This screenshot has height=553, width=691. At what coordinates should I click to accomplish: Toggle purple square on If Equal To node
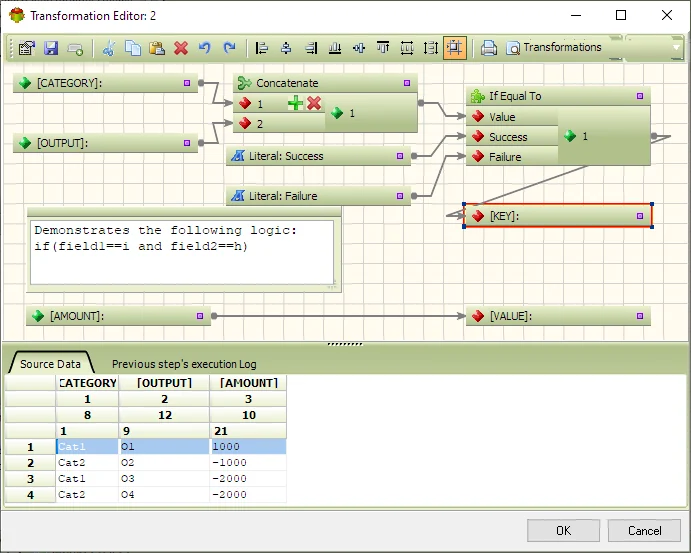[x=640, y=96]
